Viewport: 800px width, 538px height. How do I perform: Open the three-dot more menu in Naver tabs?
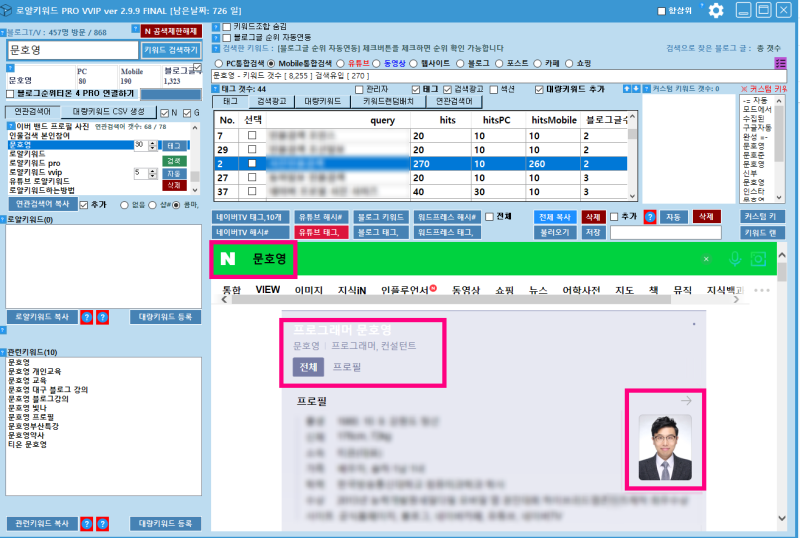click(x=761, y=290)
